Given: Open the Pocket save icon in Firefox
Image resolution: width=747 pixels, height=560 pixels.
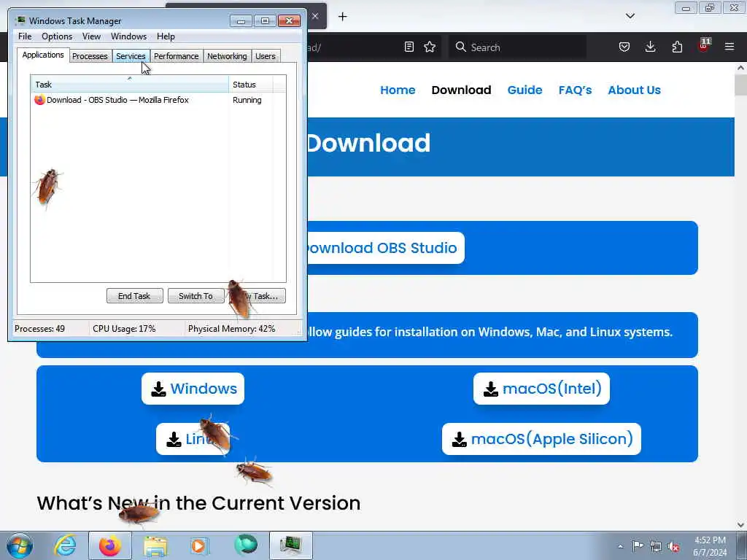Looking at the screenshot, I should [624, 47].
